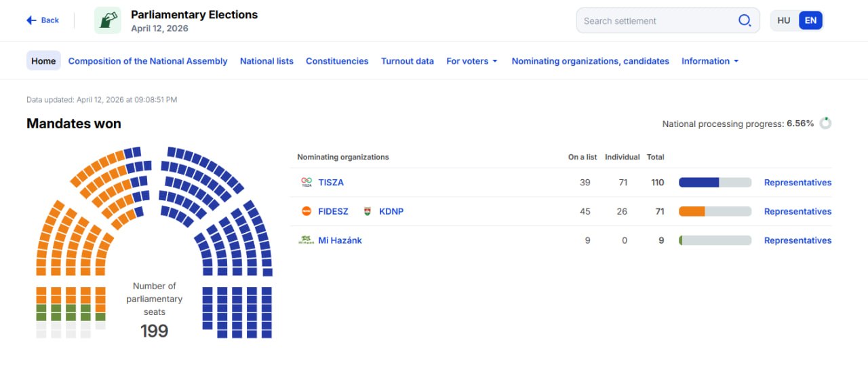
Task: Click the orange FIDESZ party logo
Action: point(307,211)
